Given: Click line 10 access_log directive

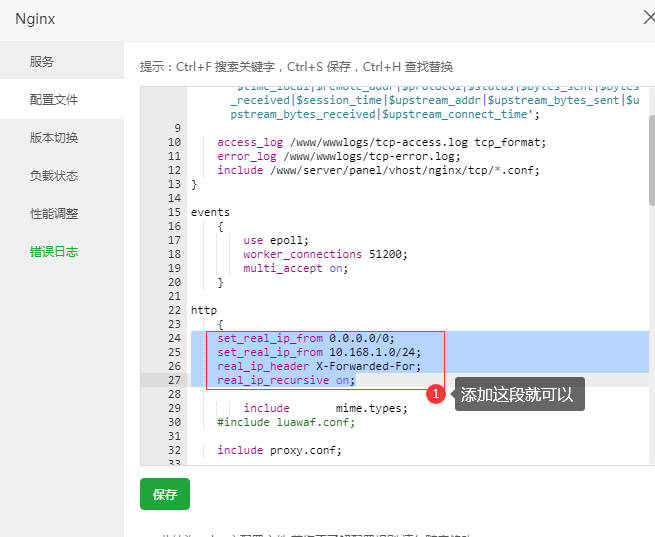Looking at the screenshot, I should coord(381,142).
